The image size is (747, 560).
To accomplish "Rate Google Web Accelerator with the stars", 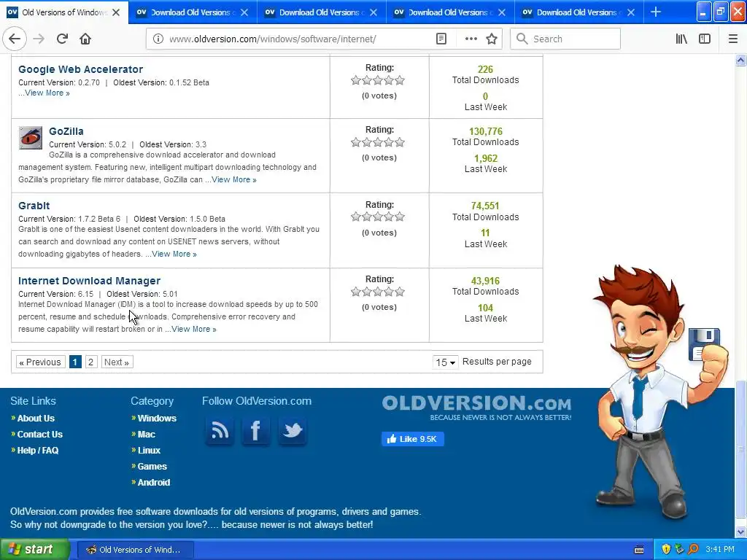I will point(378,80).
